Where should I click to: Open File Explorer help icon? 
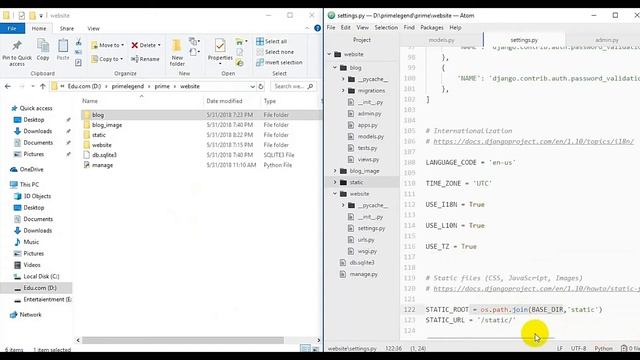pos(318,28)
